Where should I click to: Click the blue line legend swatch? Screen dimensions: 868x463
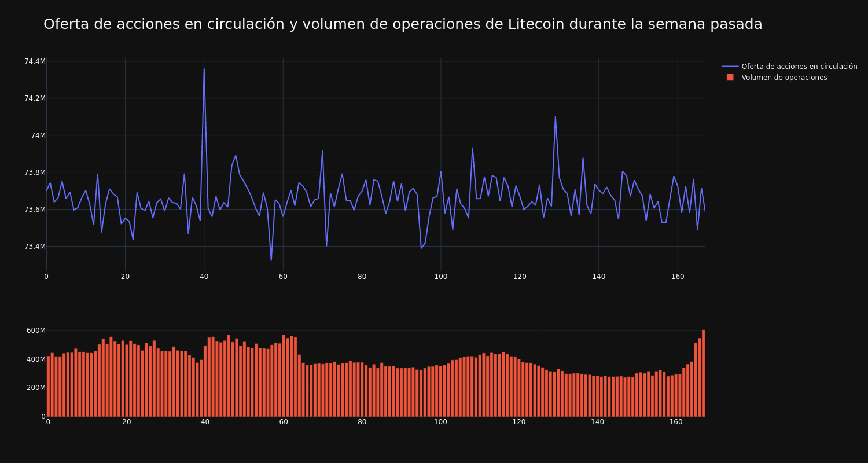tap(730, 67)
